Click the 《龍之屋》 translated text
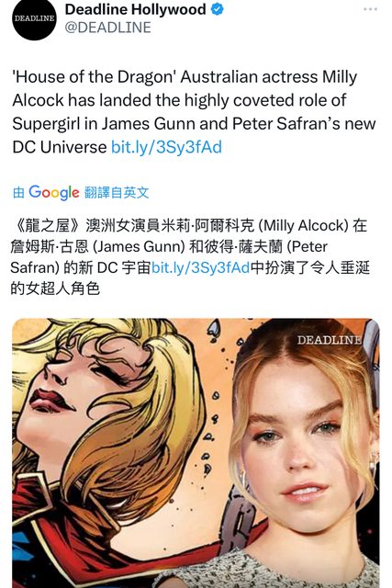Screen dimensions: 392x588 [x=47, y=226]
